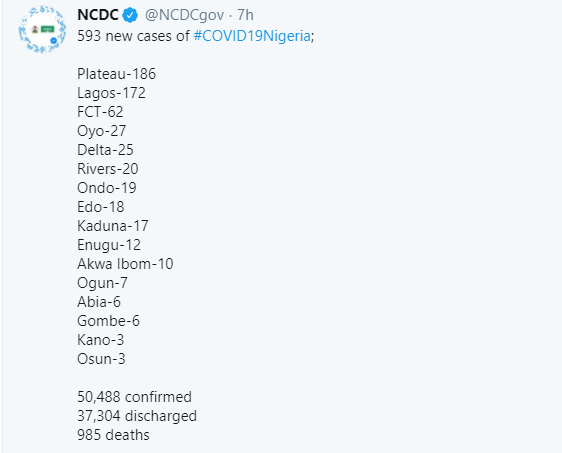Viewport: 562px width, 453px height.
Task: Click the '37,304 discharged' text
Action: (137, 416)
